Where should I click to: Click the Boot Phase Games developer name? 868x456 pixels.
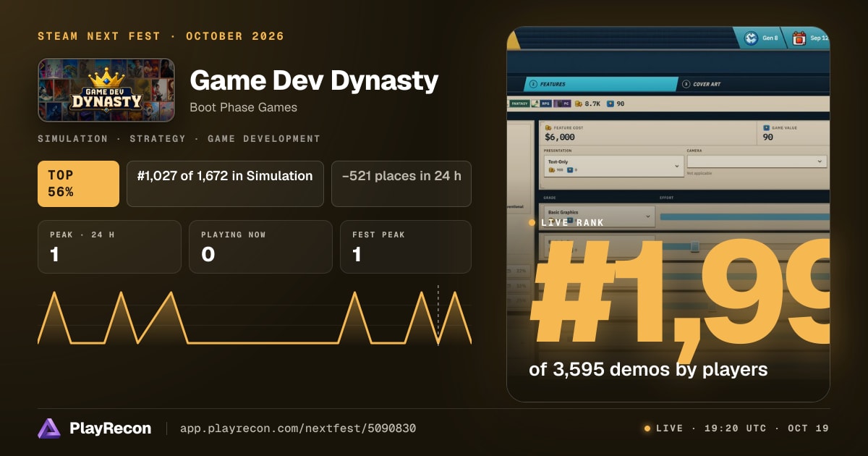tap(243, 107)
